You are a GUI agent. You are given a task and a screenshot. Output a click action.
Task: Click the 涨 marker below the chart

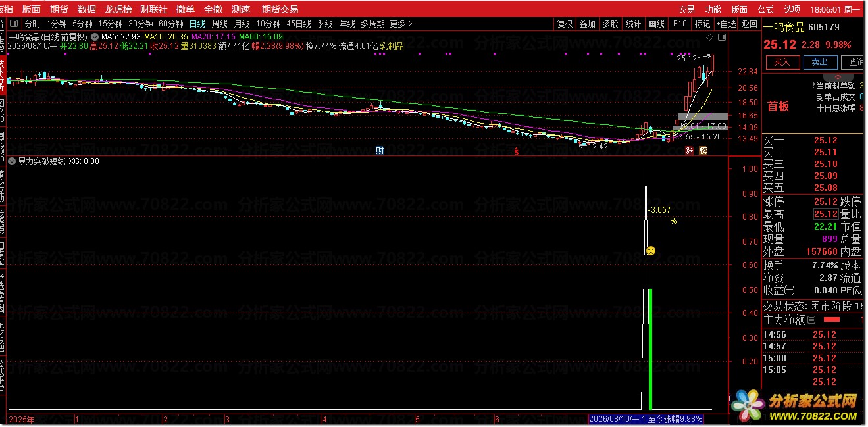click(690, 151)
